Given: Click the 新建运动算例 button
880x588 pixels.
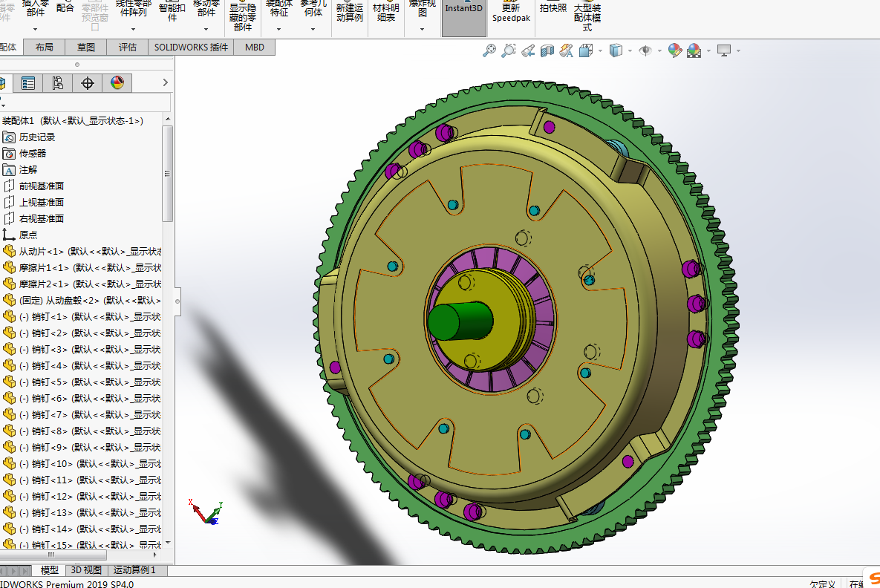Looking at the screenshot, I should (350, 12).
